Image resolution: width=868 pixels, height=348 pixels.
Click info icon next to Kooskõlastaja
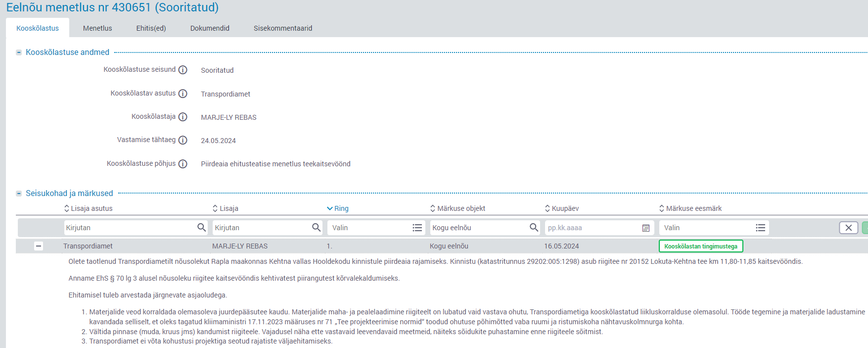point(183,117)
